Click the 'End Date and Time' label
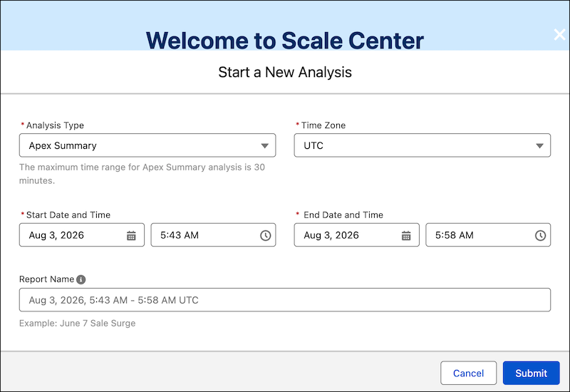The height and width of the screenshot is (392, 570). point(343,215)
